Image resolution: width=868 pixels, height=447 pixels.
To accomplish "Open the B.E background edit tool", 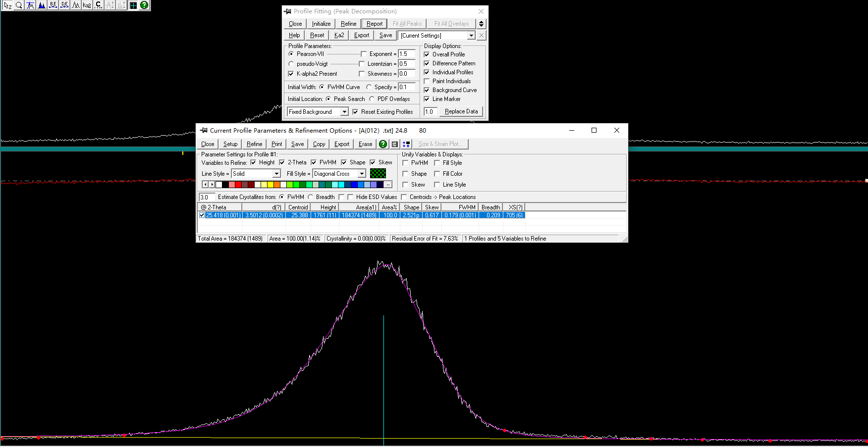I will click(x=53, y=5).
